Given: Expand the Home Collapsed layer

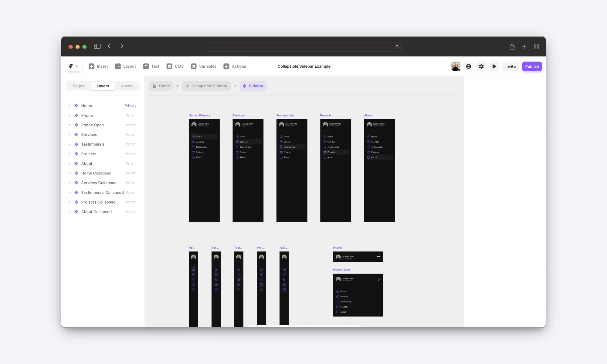Looking at the screenshot, I should 70,173.
